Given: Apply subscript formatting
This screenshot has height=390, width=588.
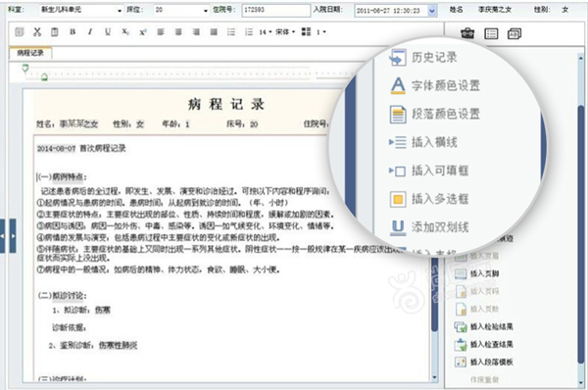Looking at the screenshot, I should pos(125,32).
